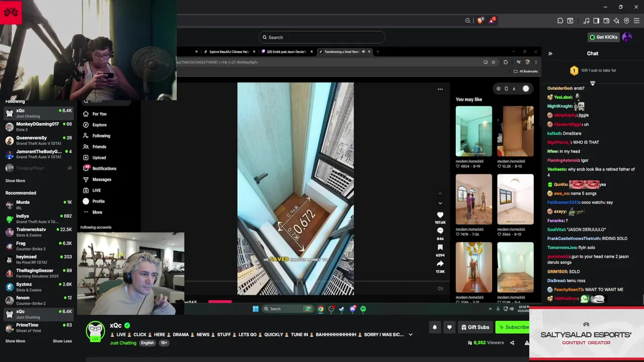Open first modern.home365 thumbnail with 4854 likes

pyautogui.click(x=474, y=131)
